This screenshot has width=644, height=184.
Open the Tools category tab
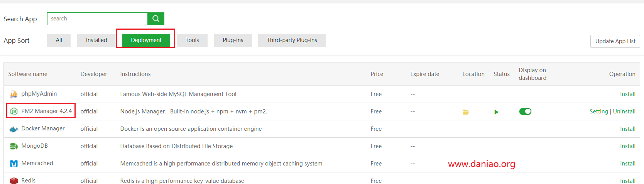pyautogui.click(x=192, y=40)
